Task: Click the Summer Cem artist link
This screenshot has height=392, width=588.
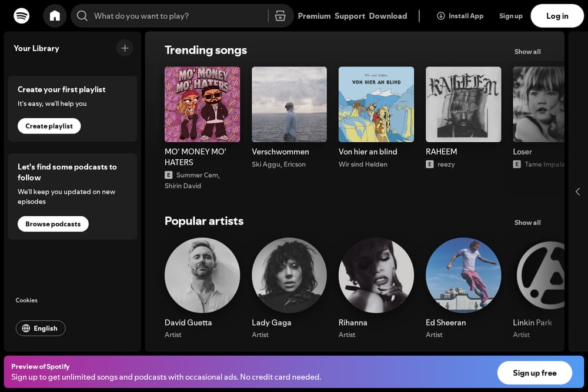Action: 197,175
